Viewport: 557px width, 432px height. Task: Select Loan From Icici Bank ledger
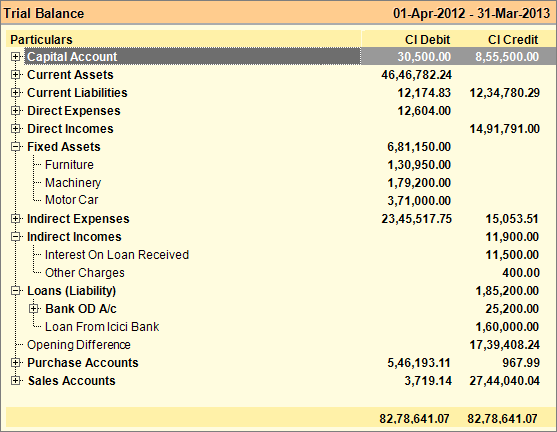pyautogui.click(x=102, y=327)
